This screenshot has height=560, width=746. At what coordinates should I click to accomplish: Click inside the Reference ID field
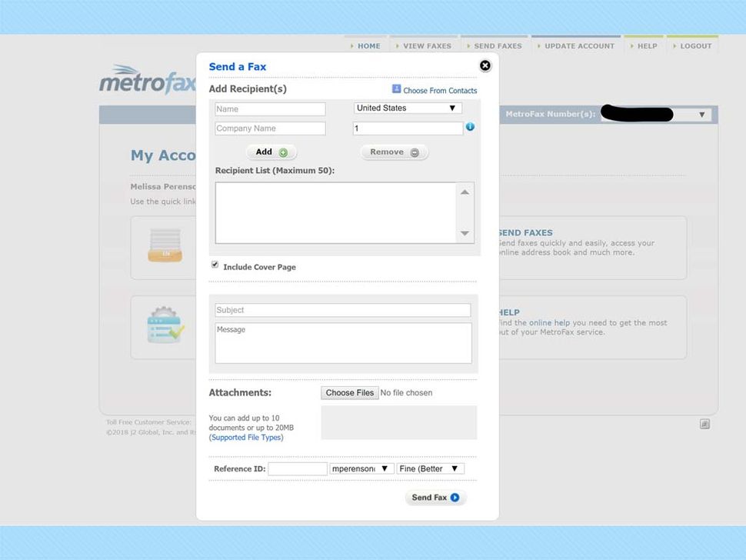point(298,468)
